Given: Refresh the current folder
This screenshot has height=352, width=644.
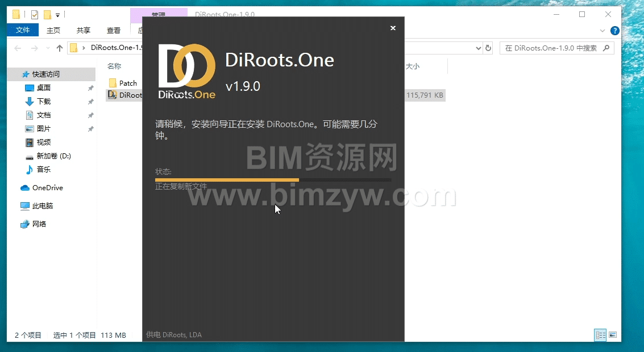Looking at the screenshot, I should 488,48.
